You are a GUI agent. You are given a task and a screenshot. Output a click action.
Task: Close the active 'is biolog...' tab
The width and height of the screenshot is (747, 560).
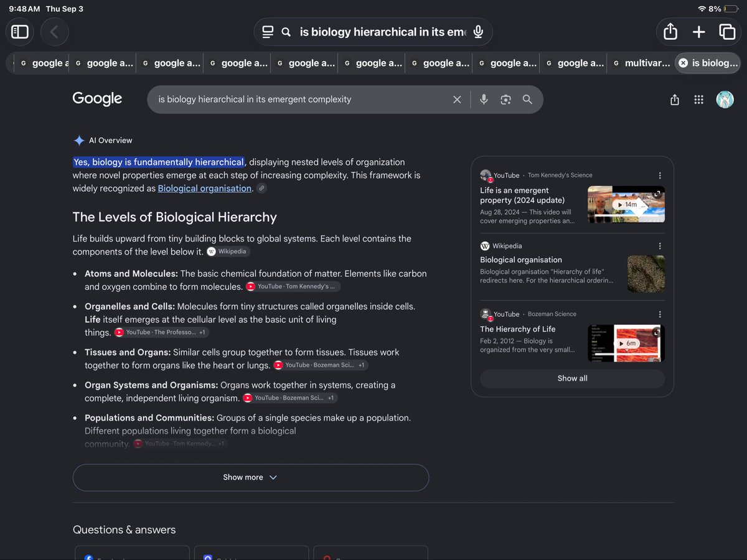683,63
